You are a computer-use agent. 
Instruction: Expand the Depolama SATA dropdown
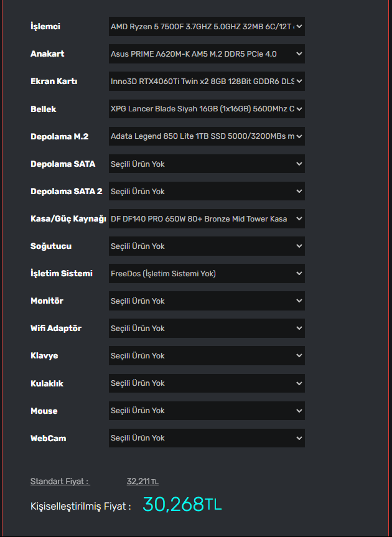point(207,164)
